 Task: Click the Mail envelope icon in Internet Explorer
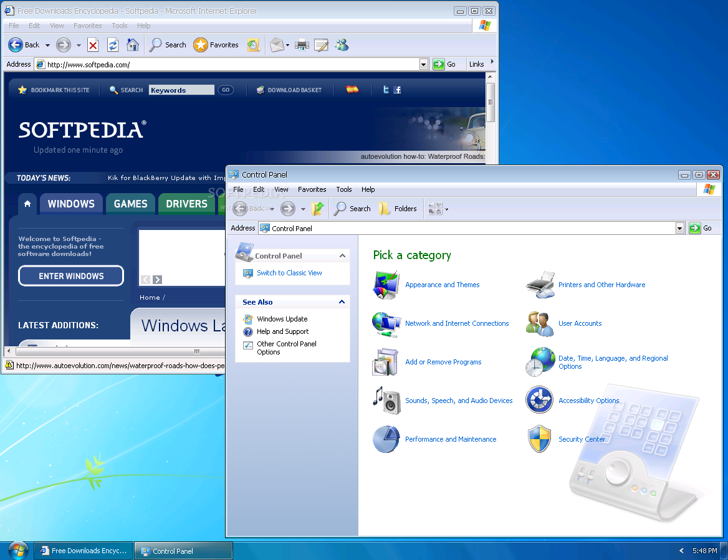point(277,45)
